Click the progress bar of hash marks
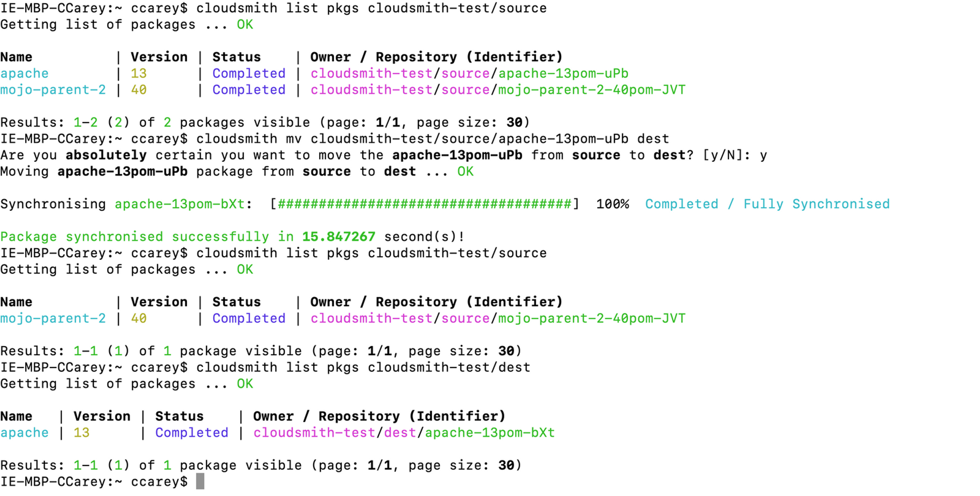This screenshot has width=980, height=496. [x=424, y=204]
